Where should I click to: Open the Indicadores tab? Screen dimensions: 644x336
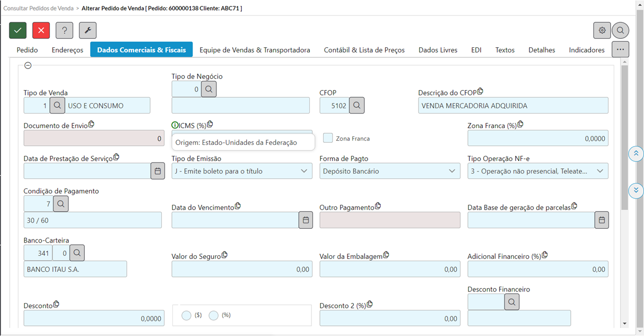587,50
